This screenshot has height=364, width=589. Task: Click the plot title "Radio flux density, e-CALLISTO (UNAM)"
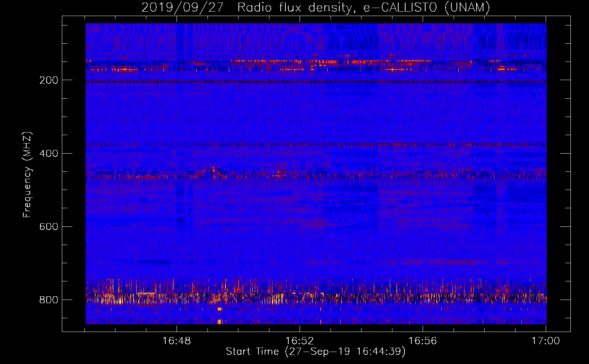point(364,7)
